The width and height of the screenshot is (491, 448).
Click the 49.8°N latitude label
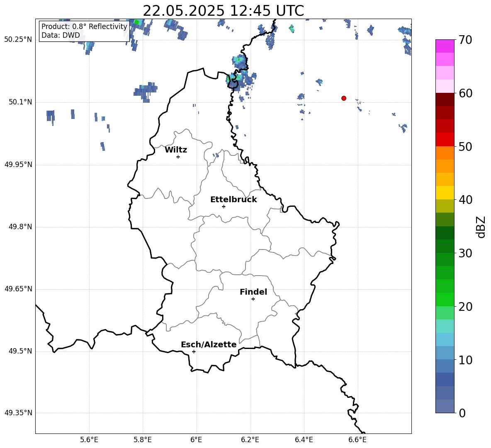point(20,227)
